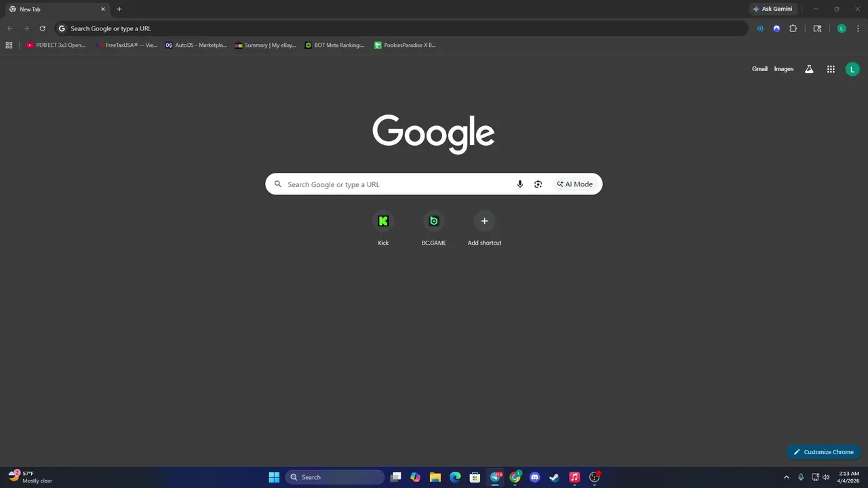Open Telegram from the taskbar

coord(495,477)
